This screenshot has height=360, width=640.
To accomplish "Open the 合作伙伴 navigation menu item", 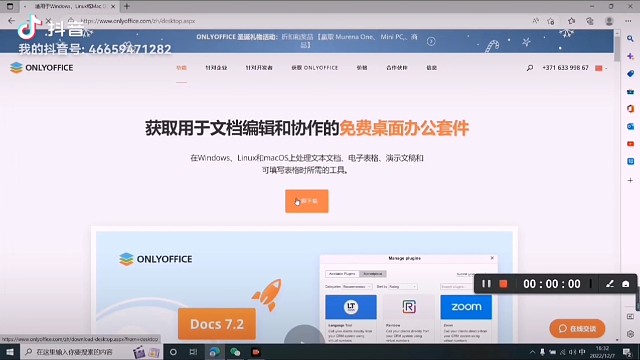I will pos(397,68).
